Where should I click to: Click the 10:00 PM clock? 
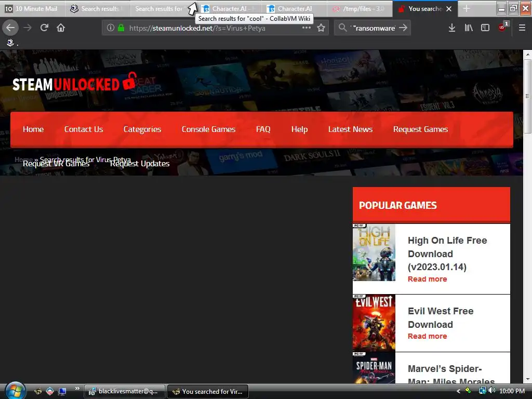pos(512,391)
